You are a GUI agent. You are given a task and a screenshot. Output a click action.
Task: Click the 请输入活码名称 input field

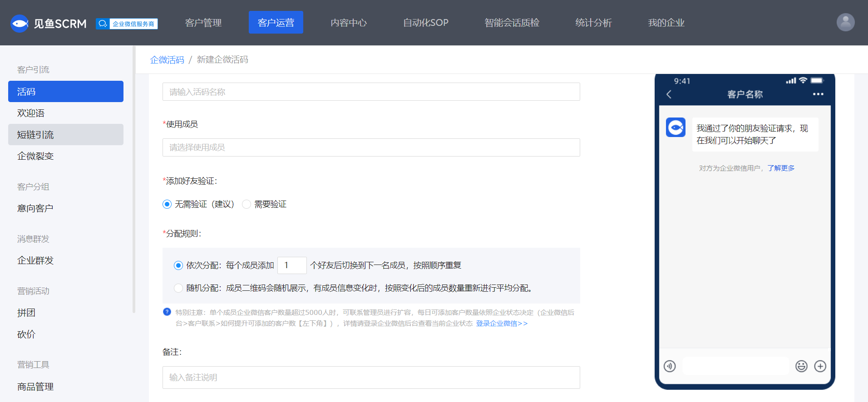371,92
